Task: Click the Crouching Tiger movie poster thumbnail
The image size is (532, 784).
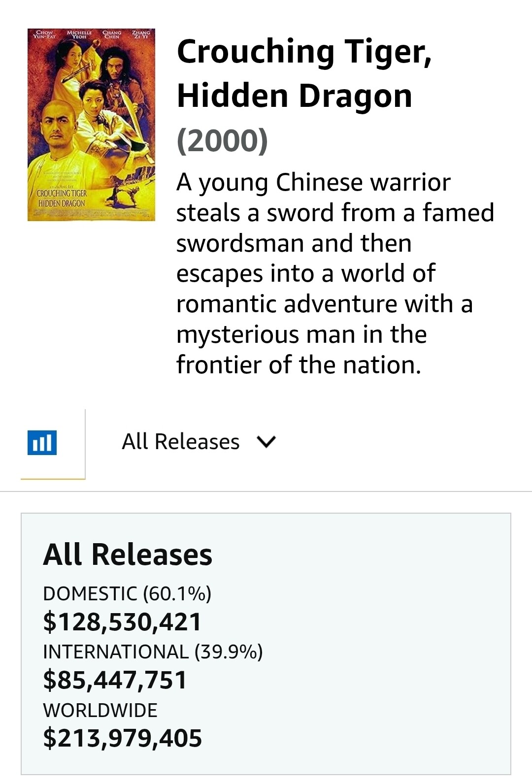Action: pyautogui.click(x=91, y=125)
